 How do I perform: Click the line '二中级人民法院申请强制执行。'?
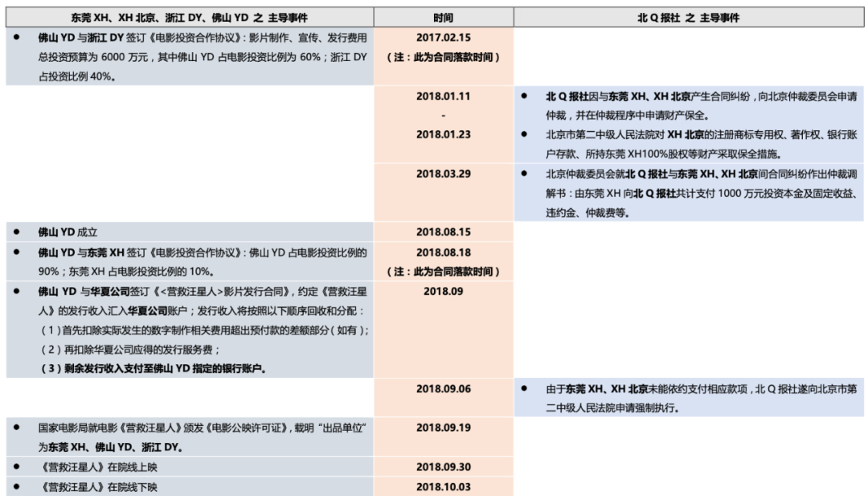pos(612,408)
